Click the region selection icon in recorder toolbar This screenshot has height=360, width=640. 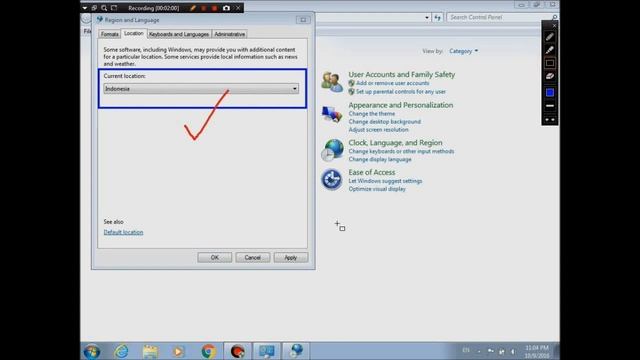114,8
